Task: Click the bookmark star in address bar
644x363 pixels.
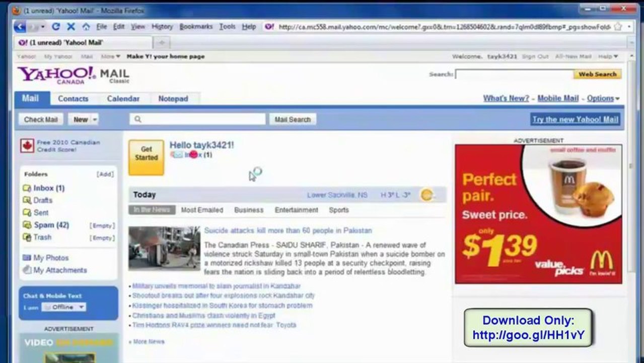Action: pos(618,27)
